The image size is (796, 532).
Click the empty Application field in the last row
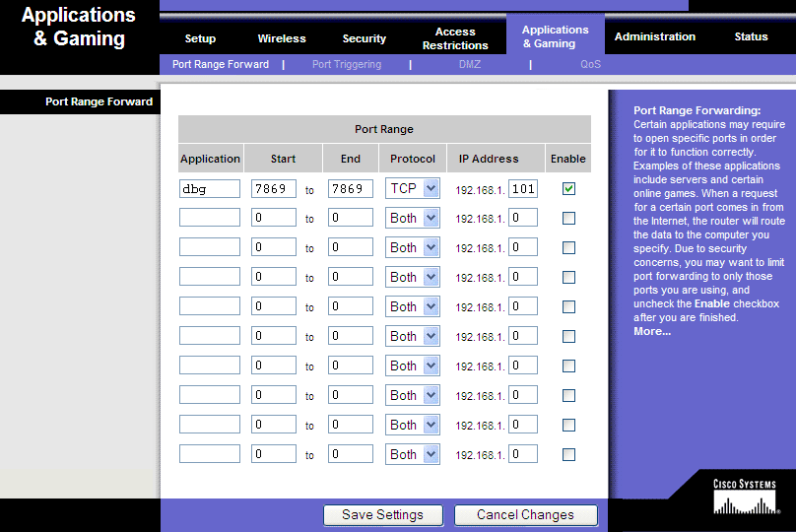coord(210,453)
